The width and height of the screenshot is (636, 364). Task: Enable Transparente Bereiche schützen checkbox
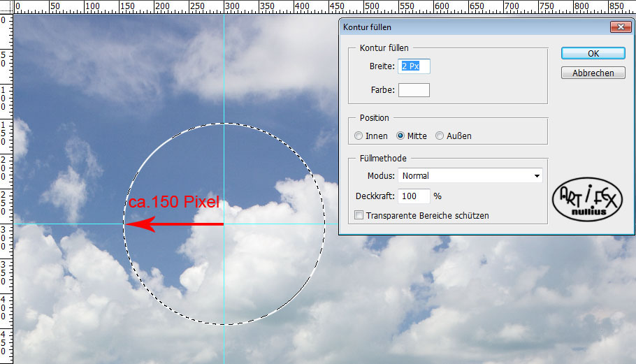tap(359, 215)
